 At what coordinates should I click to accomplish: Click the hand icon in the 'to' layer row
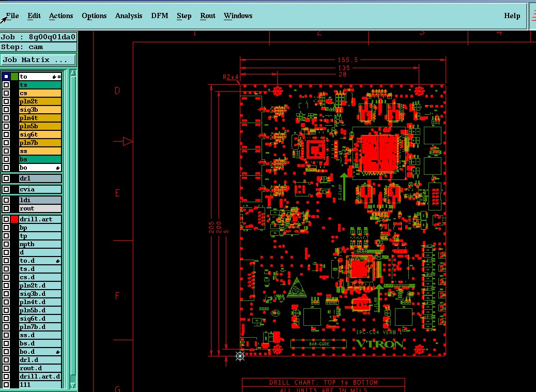(x=54, y=77)
